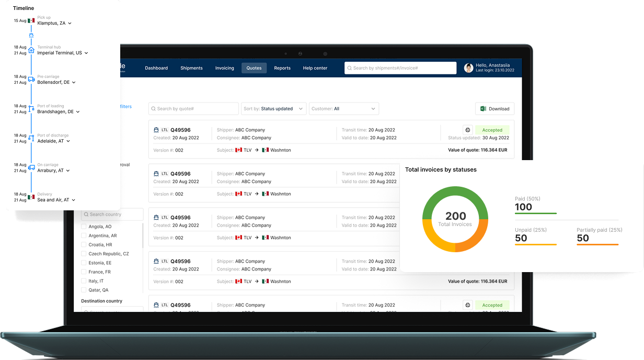This screenshot has height=360, width=644.
Task: Click the print icon on first quote
Action: coord(468,130)
